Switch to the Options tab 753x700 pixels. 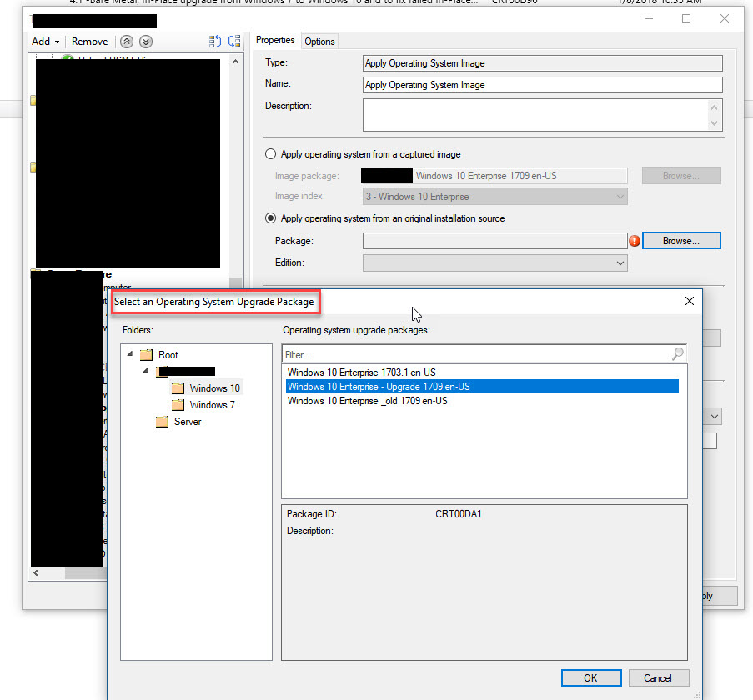(319, 42)
